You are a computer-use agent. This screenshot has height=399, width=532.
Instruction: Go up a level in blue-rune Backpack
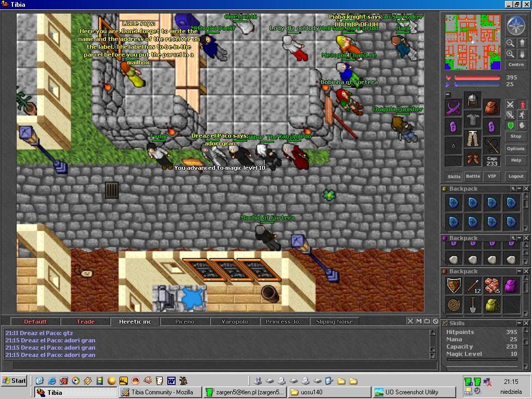[x=514, y=189]
